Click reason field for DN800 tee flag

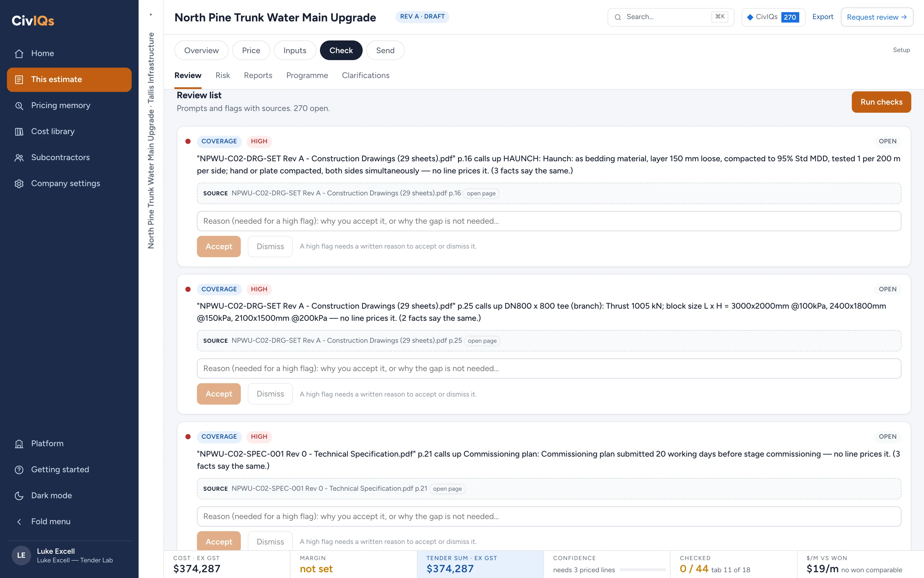click(x=549, y=368)
